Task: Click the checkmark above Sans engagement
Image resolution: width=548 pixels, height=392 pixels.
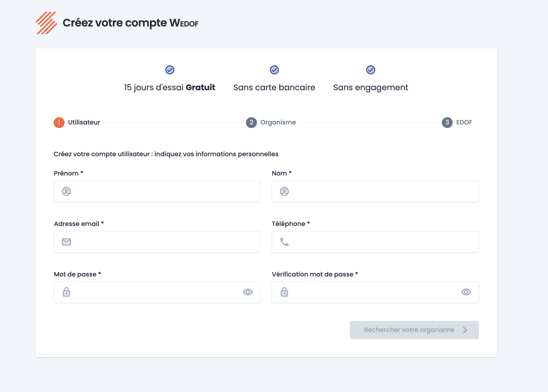Action: pos(371,70)
